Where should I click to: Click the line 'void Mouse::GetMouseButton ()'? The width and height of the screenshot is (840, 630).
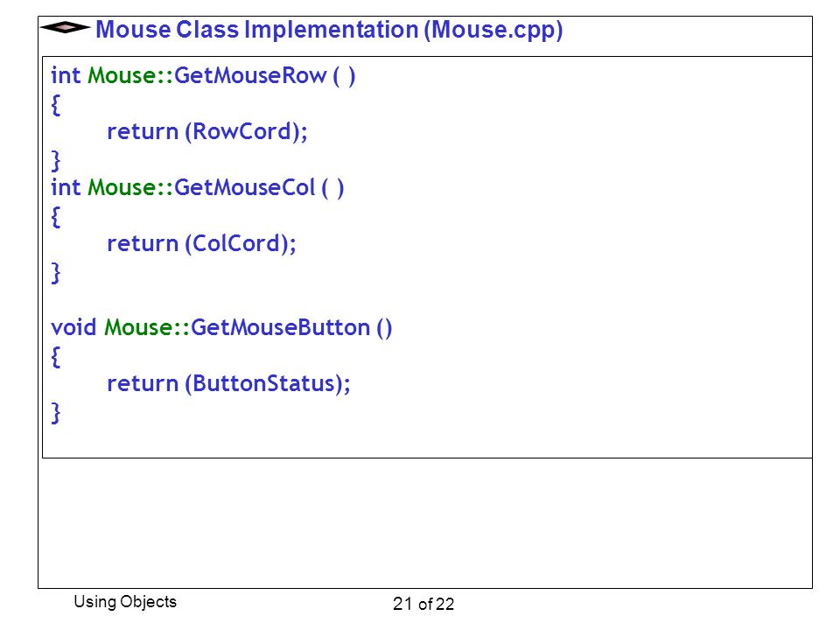[221, 328]
